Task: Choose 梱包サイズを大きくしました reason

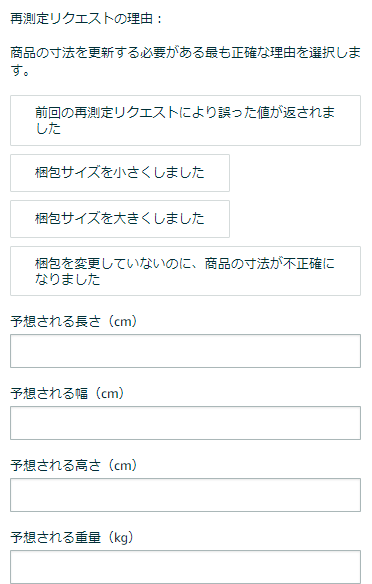Action: coord(120,219)
